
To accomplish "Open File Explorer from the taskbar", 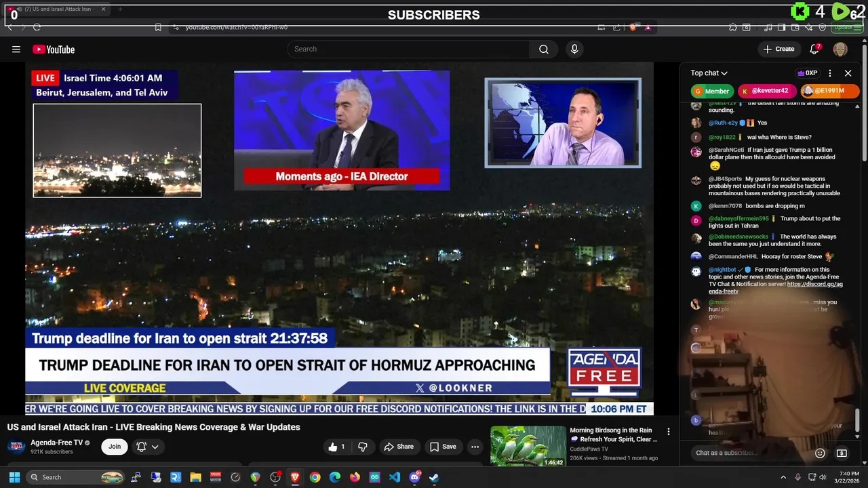I will point(195,477).
